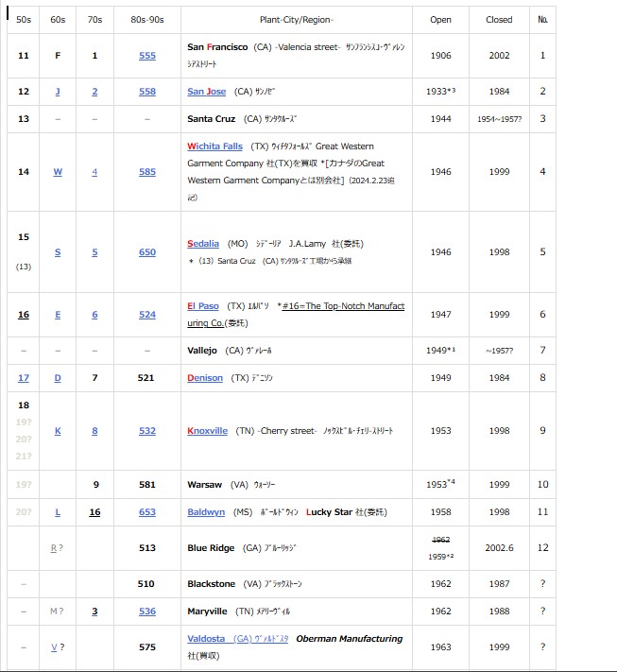Click the S link in Sedalia row

tap(58, 252)
